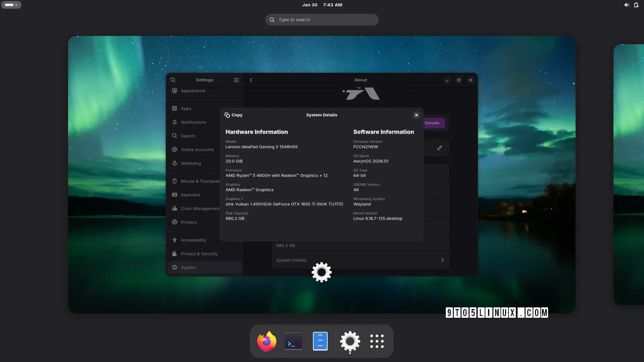Viewport: 644px width, 362px height.
Task: Open the Wellbeing settings panel
Action: click(191, 163)
